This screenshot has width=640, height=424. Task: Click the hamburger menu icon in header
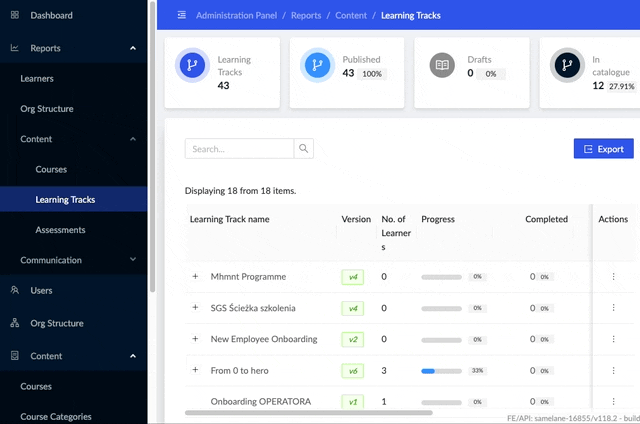[x=181, y=16]
